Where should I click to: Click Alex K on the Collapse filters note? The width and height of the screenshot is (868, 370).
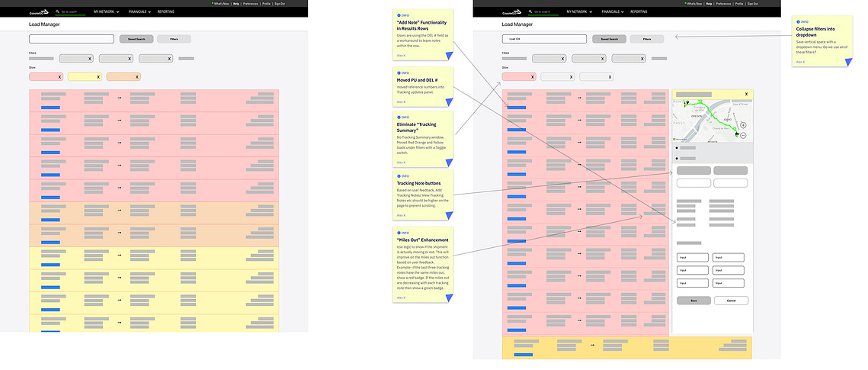pyautogui.click(x=800, y=62)
